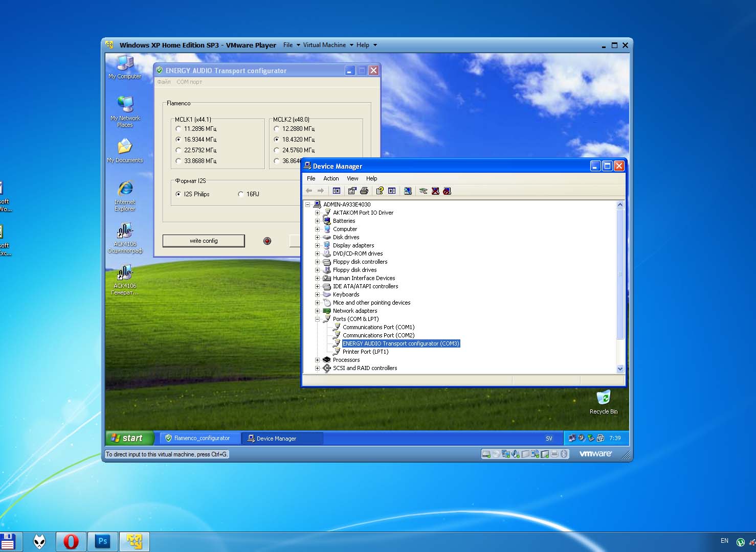Viewport: 756px width, 552px height.
Task: Click VMware CD/DVD drive status icon
Action: tap(496, 454)
